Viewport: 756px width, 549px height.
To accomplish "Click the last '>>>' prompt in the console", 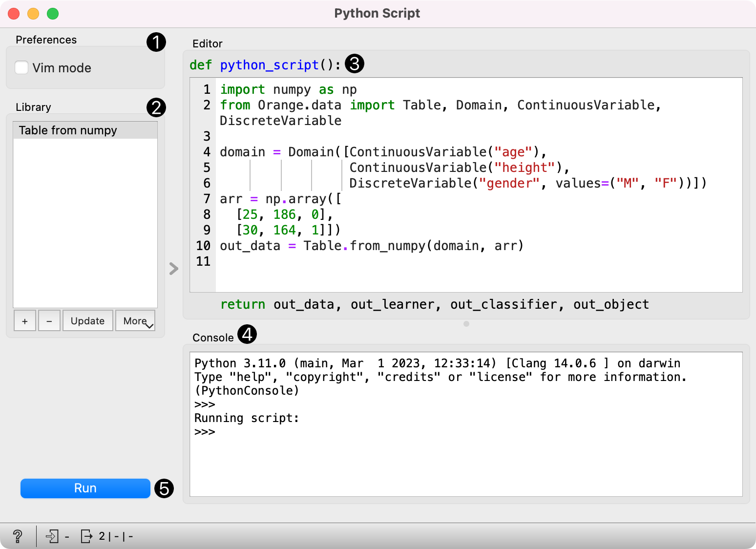I will pos(205,432).
